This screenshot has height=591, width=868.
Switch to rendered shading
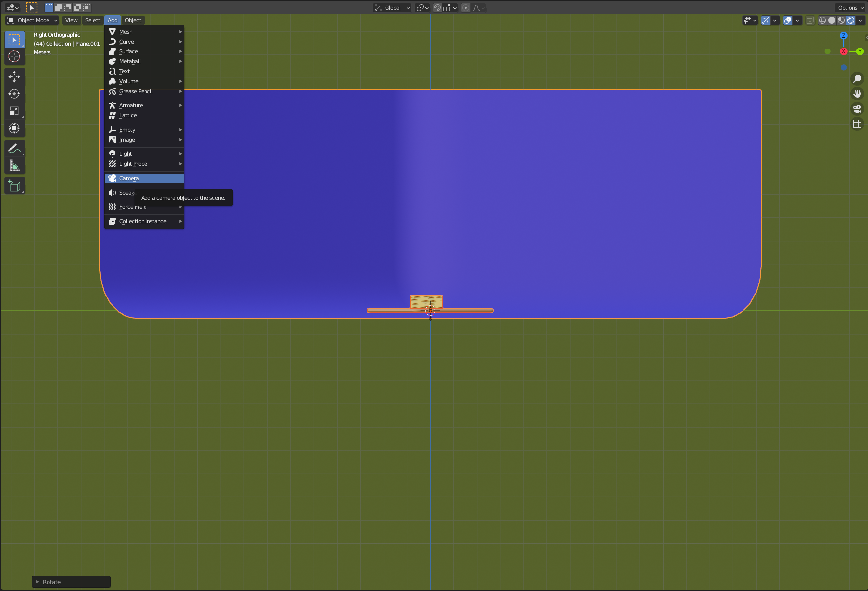(851, 20)
